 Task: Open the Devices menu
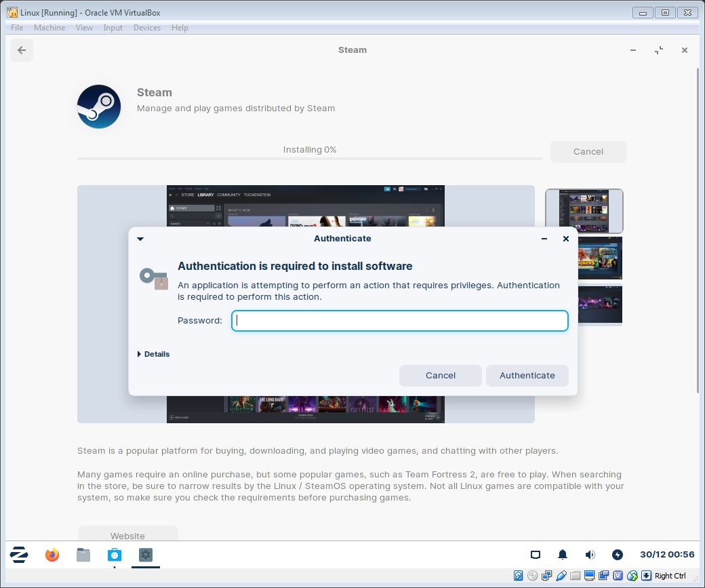click(x=147, y=28)
